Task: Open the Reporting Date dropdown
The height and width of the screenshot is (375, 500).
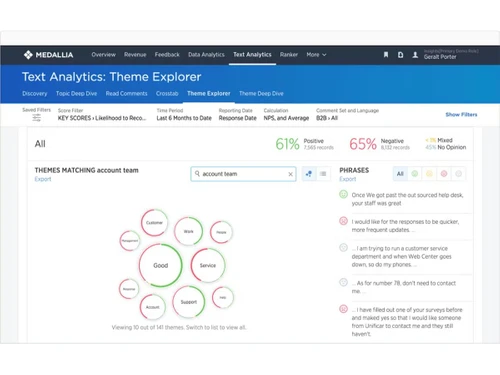Action: [x=238, y=115]
